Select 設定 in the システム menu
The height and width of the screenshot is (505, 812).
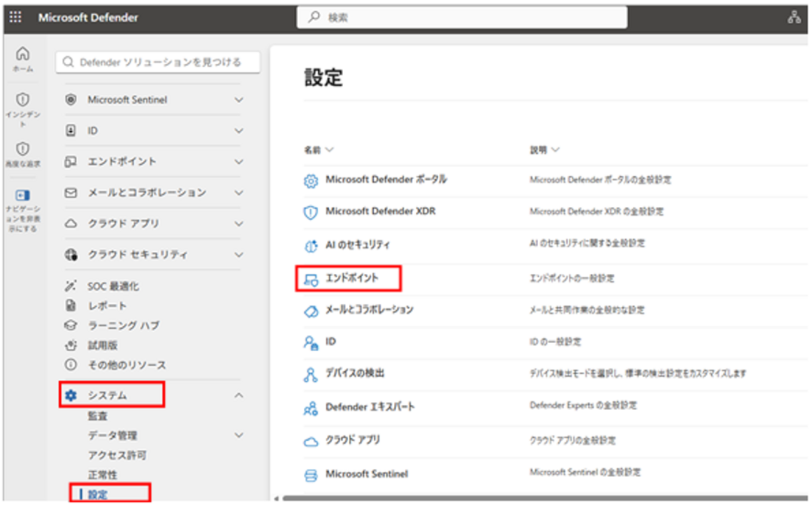point(98,494)
